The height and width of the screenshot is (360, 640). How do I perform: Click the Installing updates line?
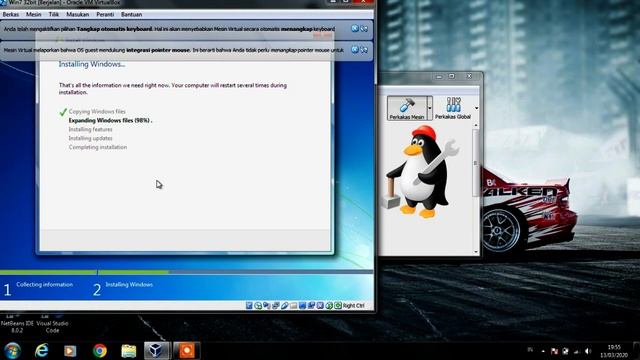(90, 138)
